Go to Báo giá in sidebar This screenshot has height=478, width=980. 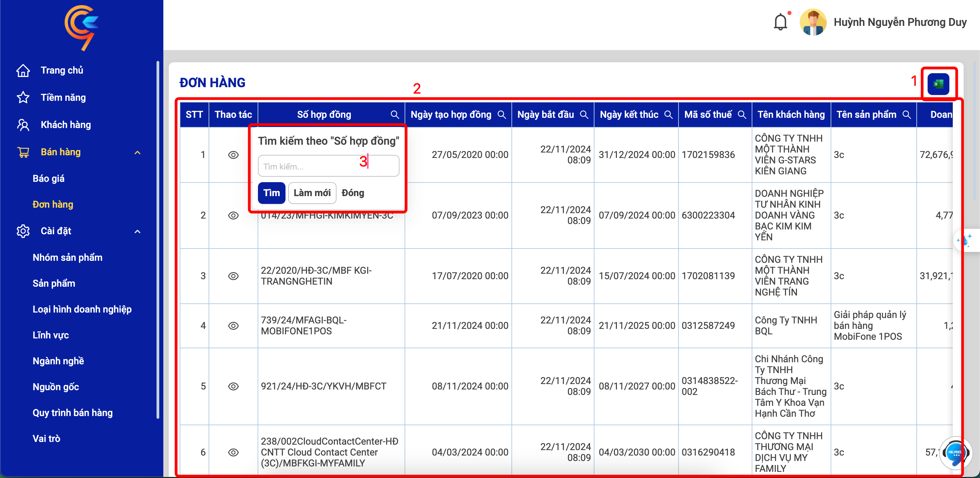(x=48, y=178)
